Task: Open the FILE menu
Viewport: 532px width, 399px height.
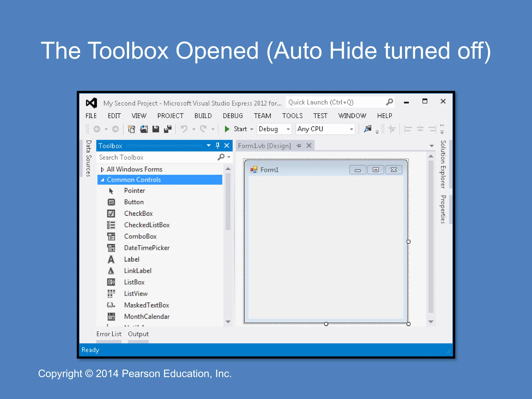Action: (91, 116)
